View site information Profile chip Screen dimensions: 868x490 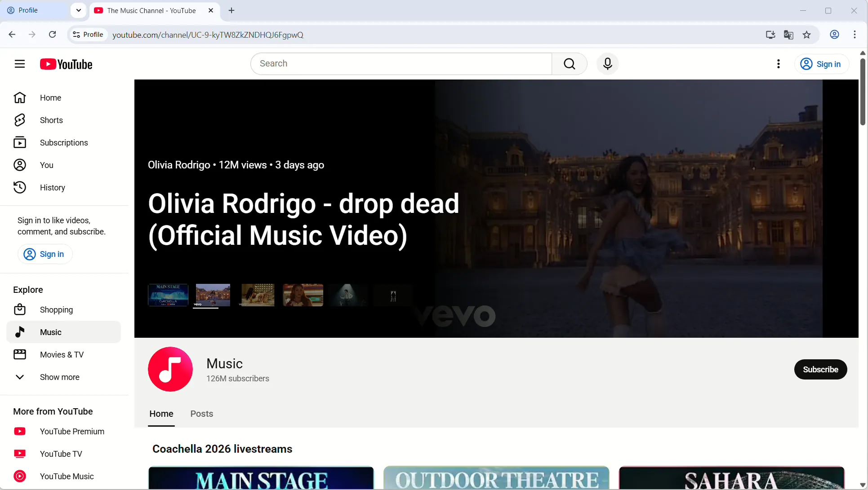click(x=89, y=35)
